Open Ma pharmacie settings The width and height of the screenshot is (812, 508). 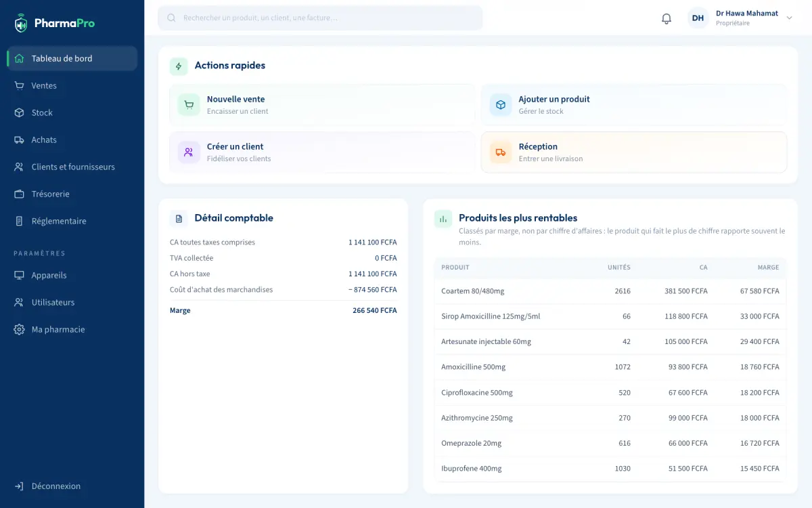(x=72, y=329)
